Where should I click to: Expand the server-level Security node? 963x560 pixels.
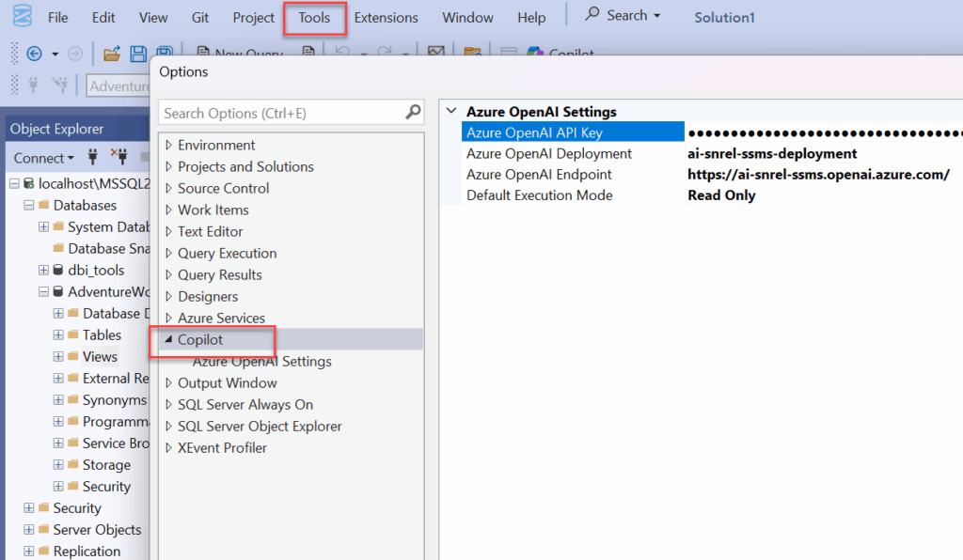pos(29,508)
